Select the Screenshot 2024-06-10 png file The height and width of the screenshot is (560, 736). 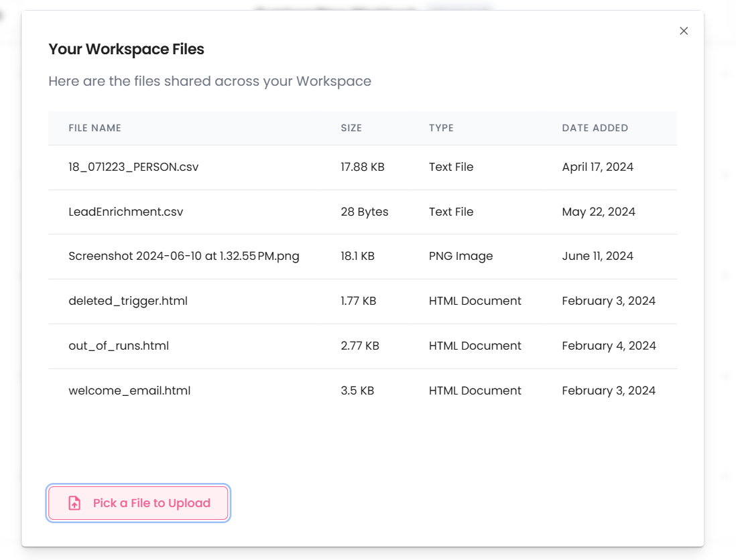(184, 256)
